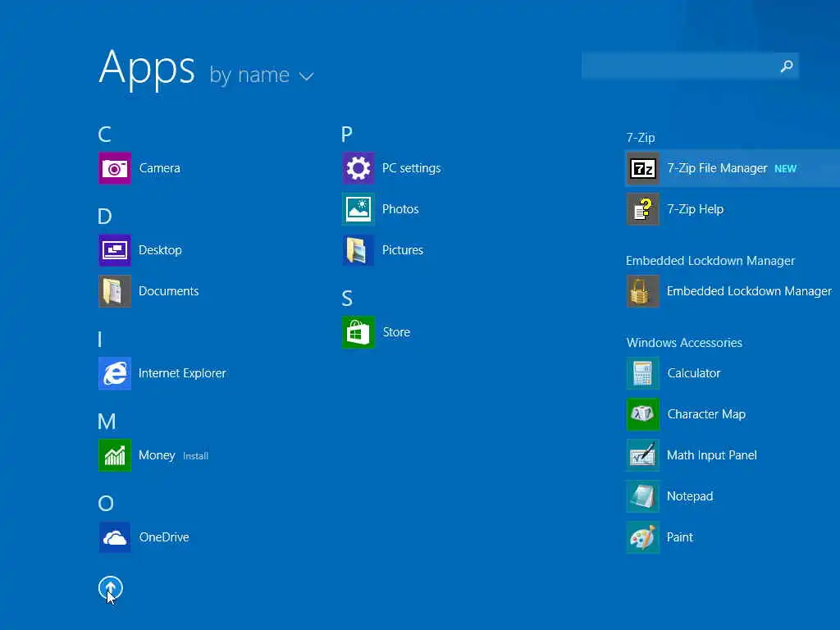Launch the Notepad icon
840x630 pixels.
[643, 496]
